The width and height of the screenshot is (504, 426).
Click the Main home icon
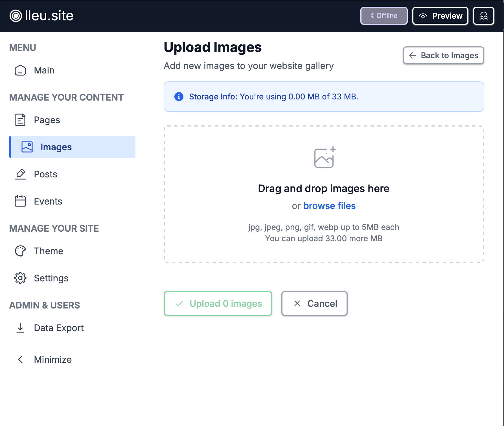tap(20, 70)
